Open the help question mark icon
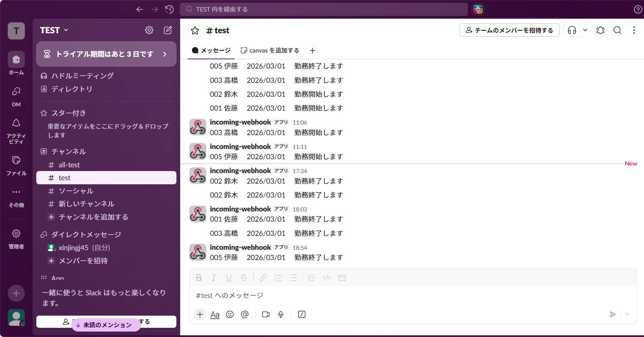Image resolution: width=644 pixels, height=337 pixels. [x=638, y=10]
